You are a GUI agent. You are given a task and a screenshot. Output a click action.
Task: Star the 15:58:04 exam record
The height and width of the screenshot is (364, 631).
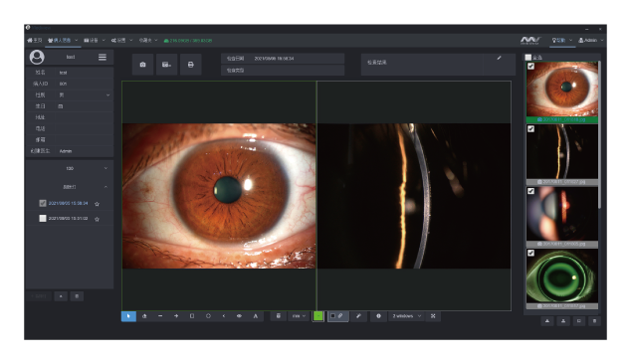97,204
